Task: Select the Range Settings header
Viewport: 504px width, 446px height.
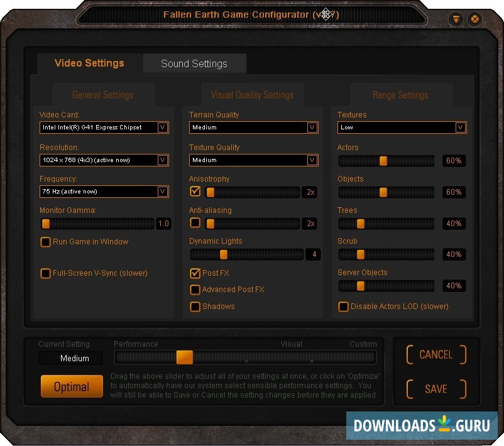Action: tap(400, 95)
